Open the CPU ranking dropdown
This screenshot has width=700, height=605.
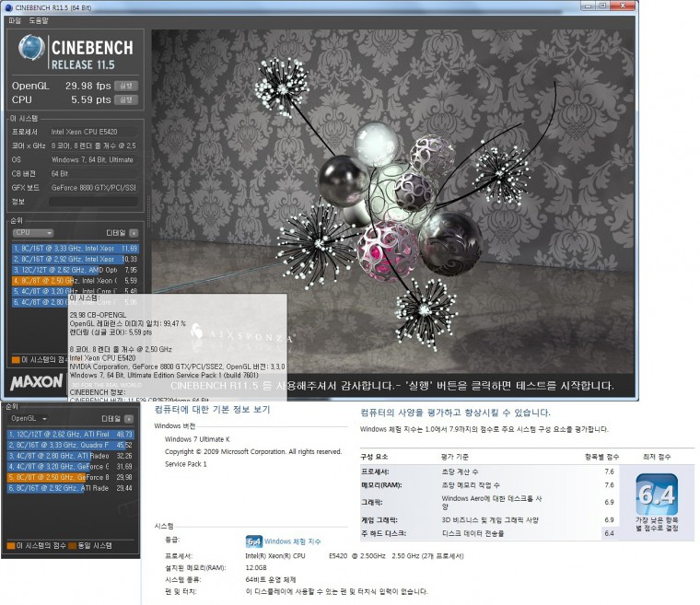coord(32,233)
